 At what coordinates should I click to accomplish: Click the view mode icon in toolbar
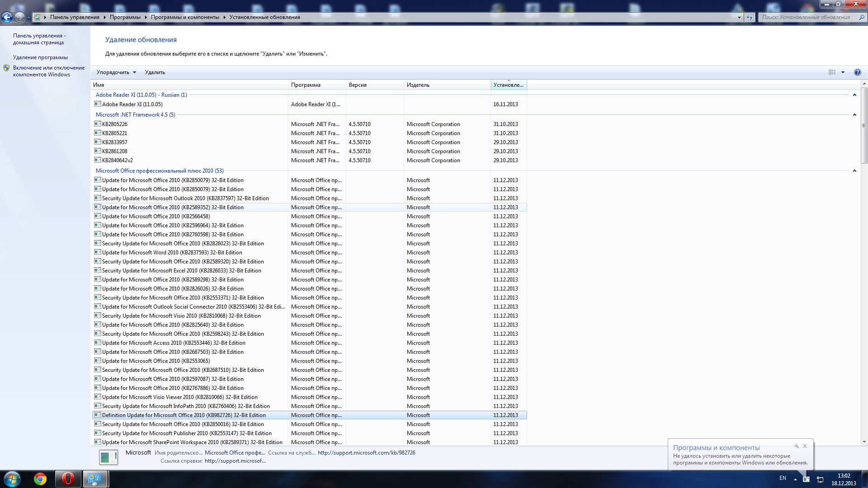(x=832, y=72)
